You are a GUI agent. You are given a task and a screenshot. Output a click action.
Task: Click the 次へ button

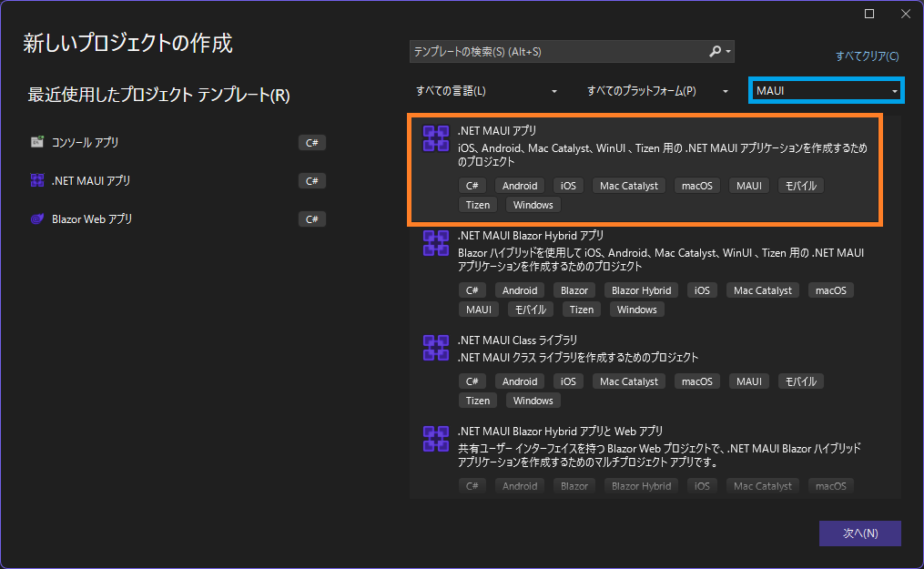(859, 533)
